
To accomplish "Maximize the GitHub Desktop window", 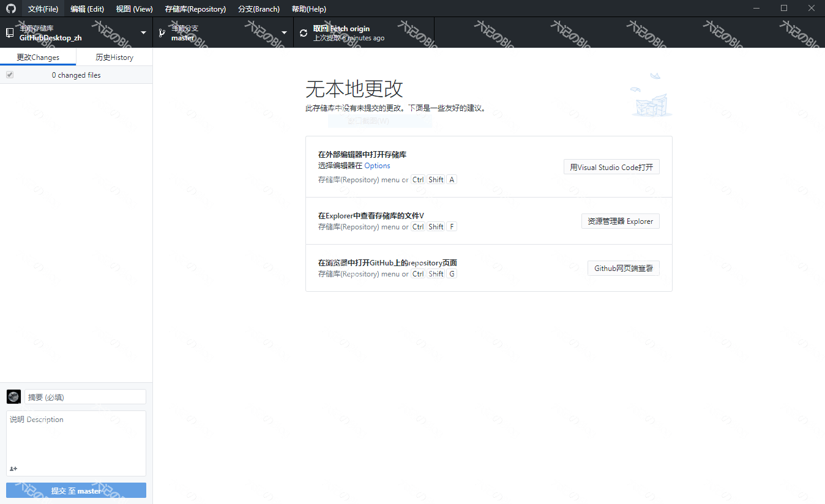I will point(784,9).
